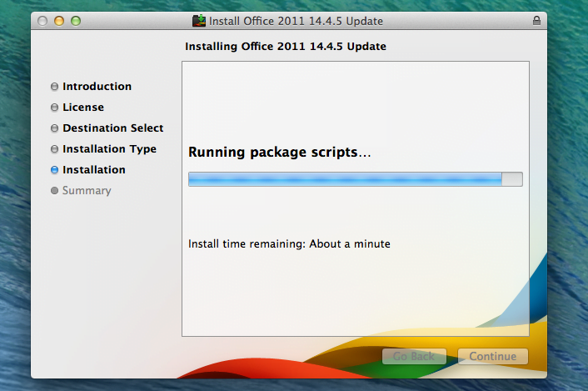Screen dimensions: 588x391
Task: Click the 'Running package scripts…' status text
Action: [279, 153]
